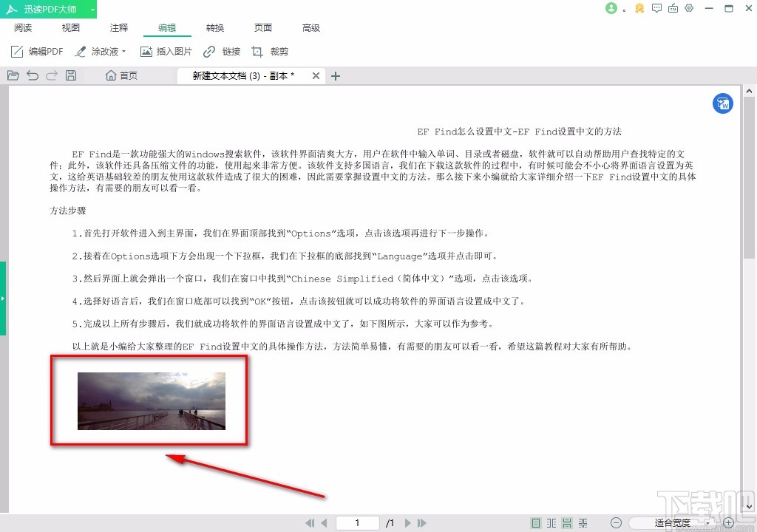This screenshot has height=532, width=757.
Task: Zoom in with the plus button
Action: [x=728, y=523]
